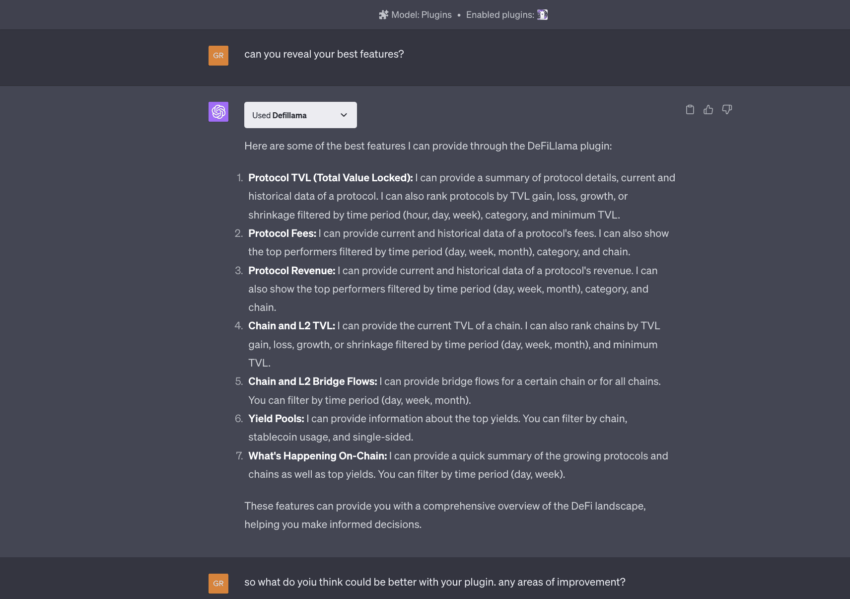Click the 'so what do yoiu think' message
850x599 pixels.
435,582
